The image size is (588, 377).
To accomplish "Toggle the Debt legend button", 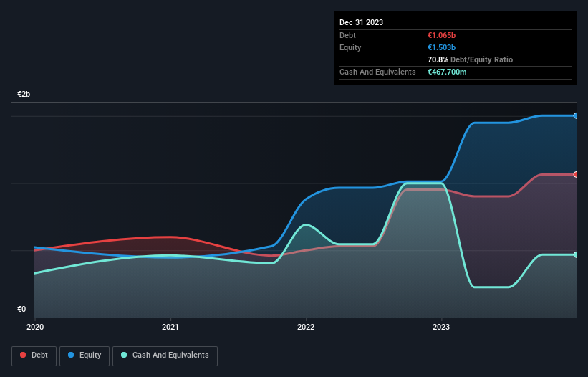I will coord(34,355).
